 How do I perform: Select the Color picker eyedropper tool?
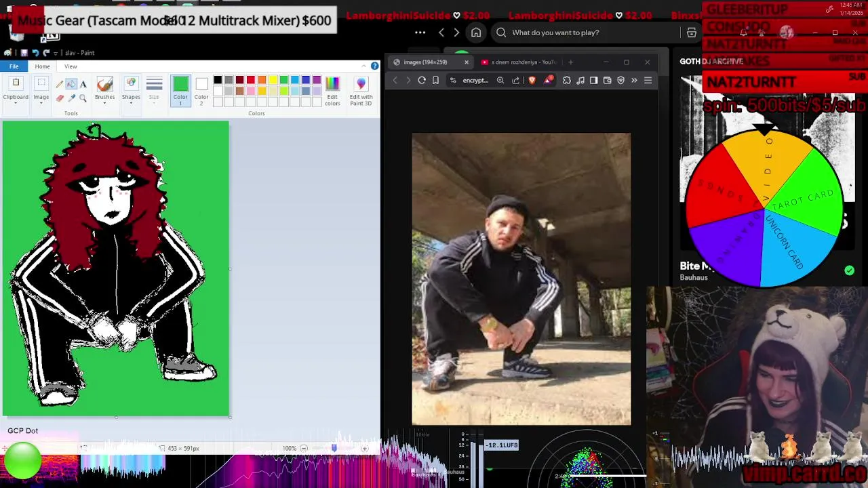pos(71,98)
